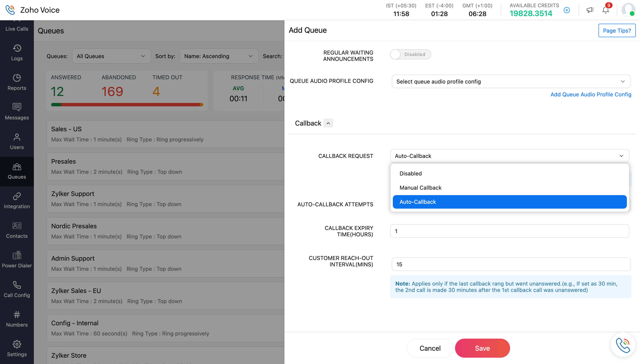Open the floating Zoho Voice dialer widget
Image resolution: width=640 pixels, height=364 pixels.
pyautogui.click(x=623, y=345)
